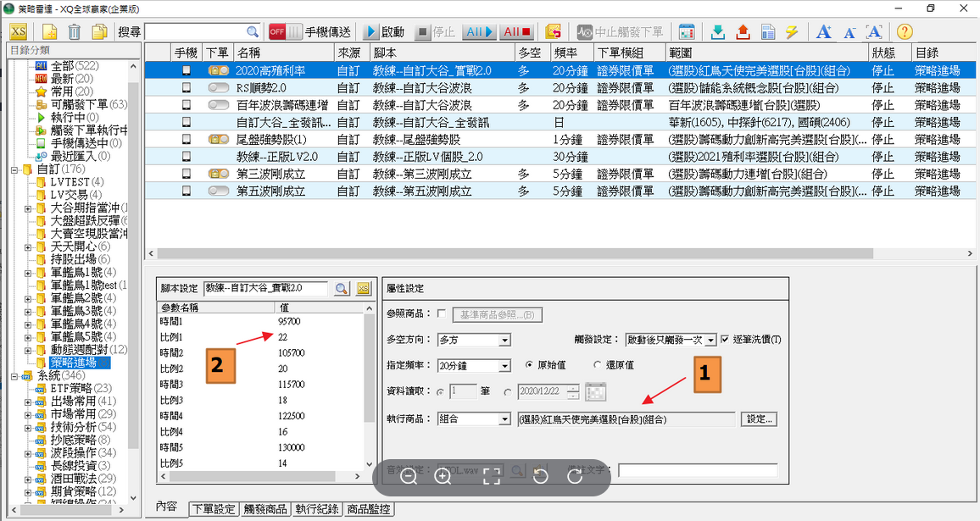This screenshot has height=521, width=980.
Task: Toggle the order switch for RS順勢2.0 row
Action: (x=219, y=87)
